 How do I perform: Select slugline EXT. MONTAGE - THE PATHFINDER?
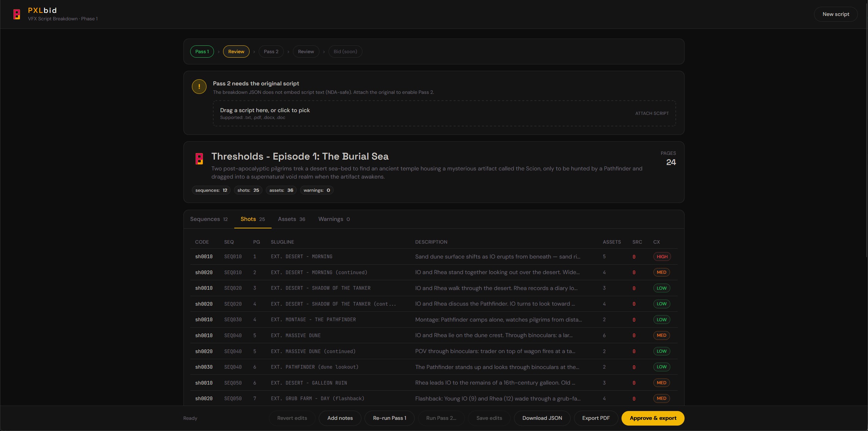(x=313, y=320)
